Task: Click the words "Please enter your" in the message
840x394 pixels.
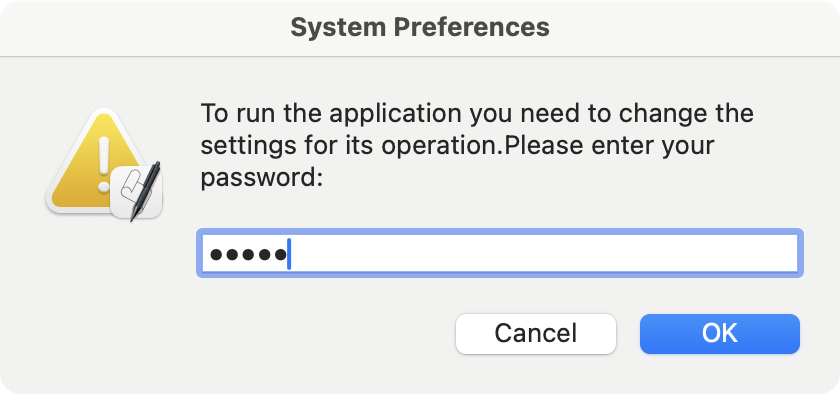Action: click(611, 146)
